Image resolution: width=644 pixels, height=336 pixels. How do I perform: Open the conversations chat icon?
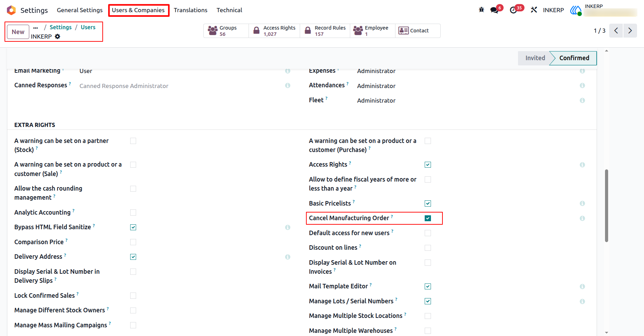494,10
